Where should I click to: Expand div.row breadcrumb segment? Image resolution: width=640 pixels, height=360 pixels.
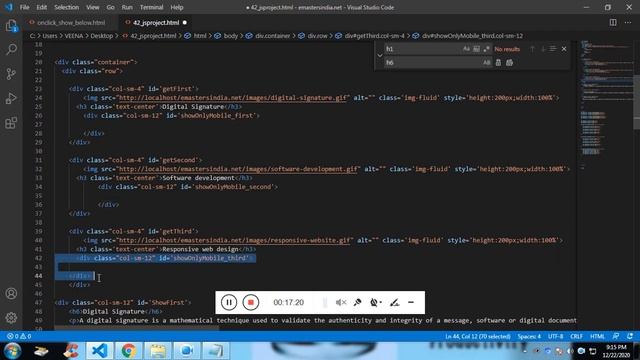click(313, 36)
